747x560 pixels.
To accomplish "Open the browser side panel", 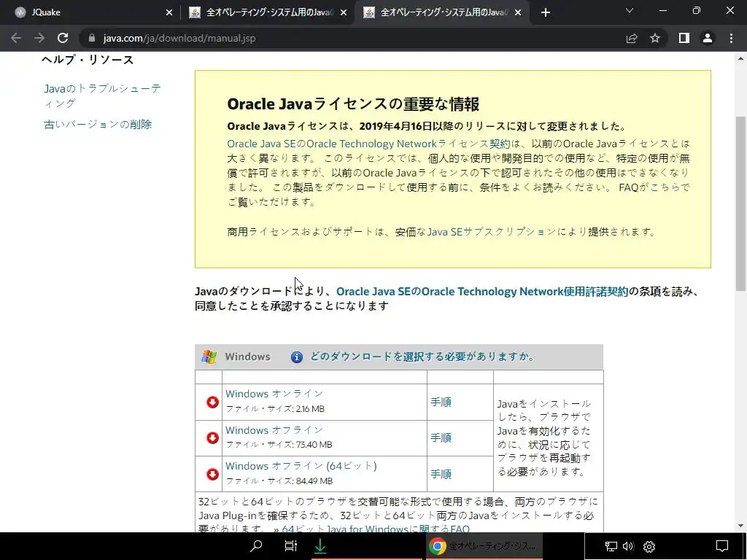I will [x=684, y=38].
